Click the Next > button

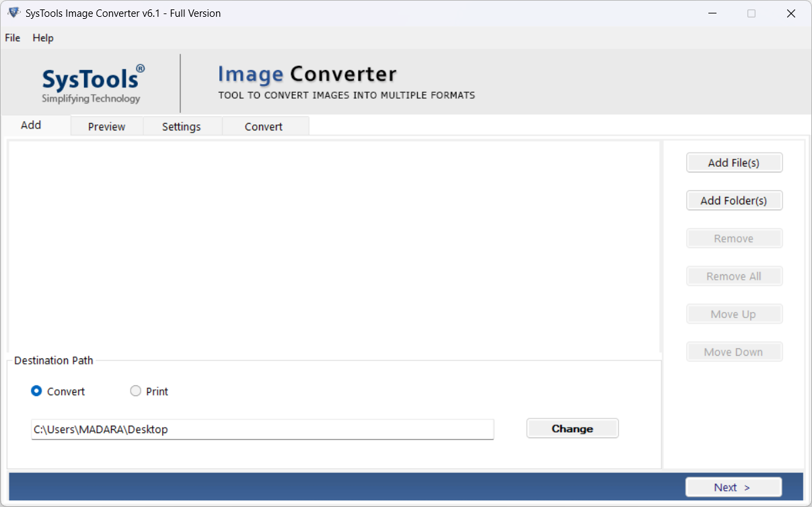pyautogui.click(x=733, y=487)
